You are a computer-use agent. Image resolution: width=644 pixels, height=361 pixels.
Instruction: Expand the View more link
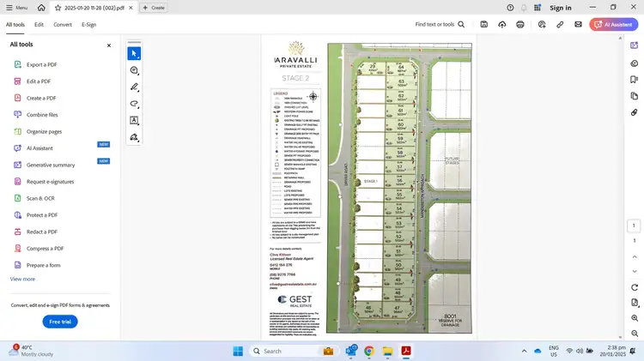tap(22, 279)
